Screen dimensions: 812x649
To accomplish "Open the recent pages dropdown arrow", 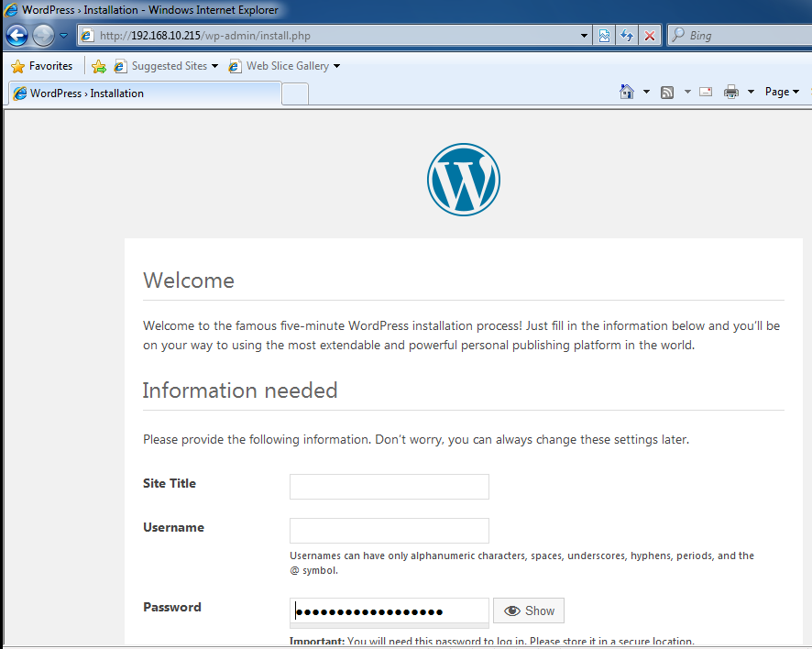I will tap(64, 36).
